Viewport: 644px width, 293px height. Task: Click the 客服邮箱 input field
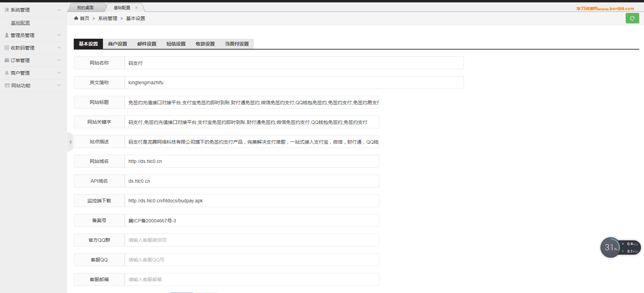pos(252,279)
